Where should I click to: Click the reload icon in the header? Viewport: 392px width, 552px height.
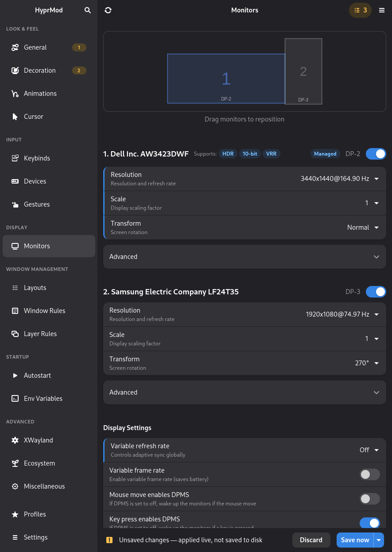tap(108, 10)
